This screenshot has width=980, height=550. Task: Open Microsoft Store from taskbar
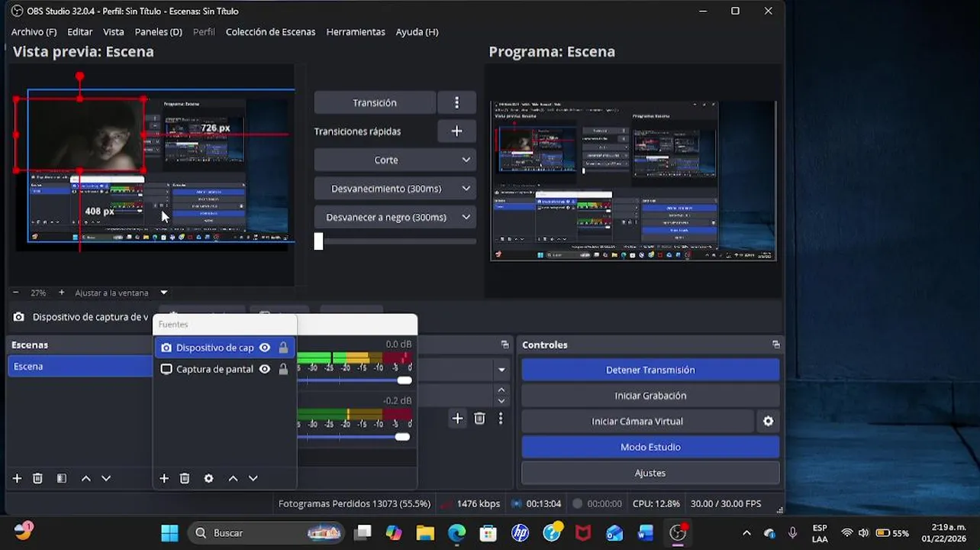point(488,533)
